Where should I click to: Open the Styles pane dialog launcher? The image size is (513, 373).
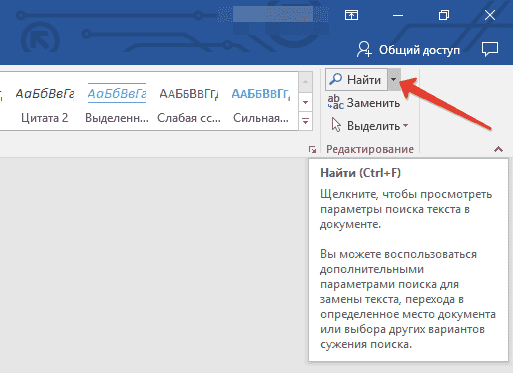click(x=312, y=150)
